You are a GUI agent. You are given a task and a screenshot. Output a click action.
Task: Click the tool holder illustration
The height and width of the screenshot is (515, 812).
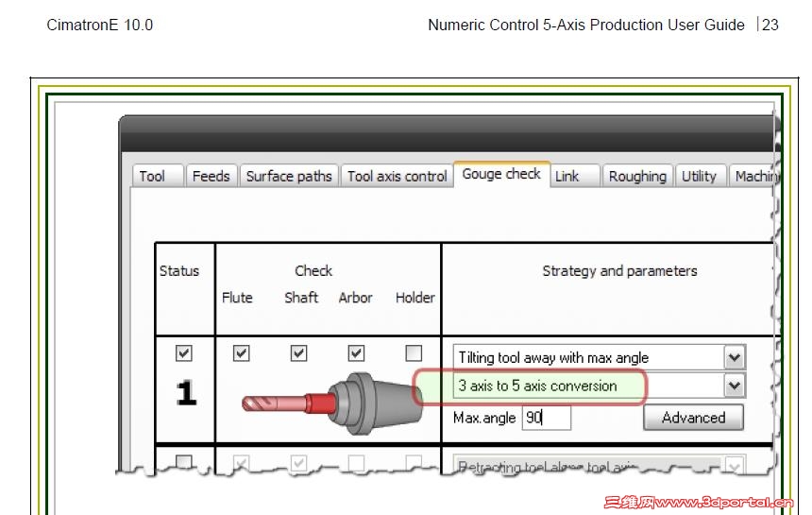pos(331,403)
